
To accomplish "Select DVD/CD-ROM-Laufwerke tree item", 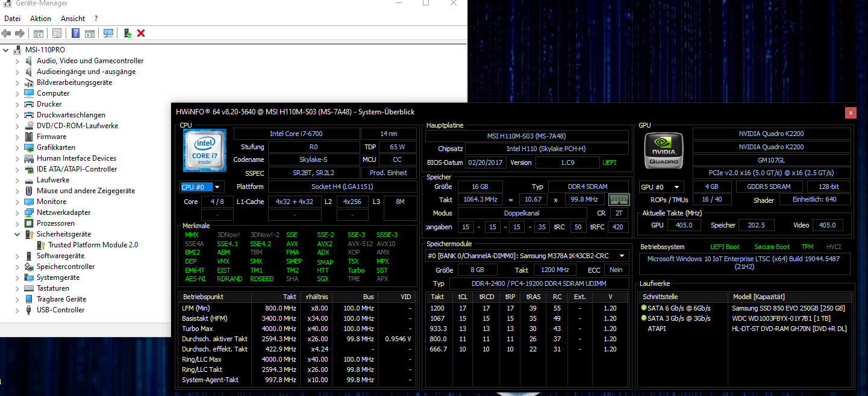I will pos(77,126).
